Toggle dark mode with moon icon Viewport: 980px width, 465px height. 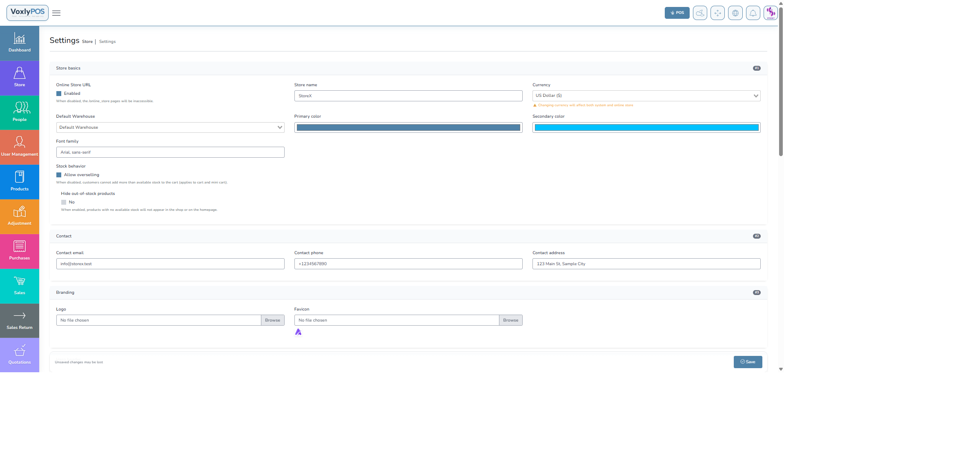[x=700, y=13]
